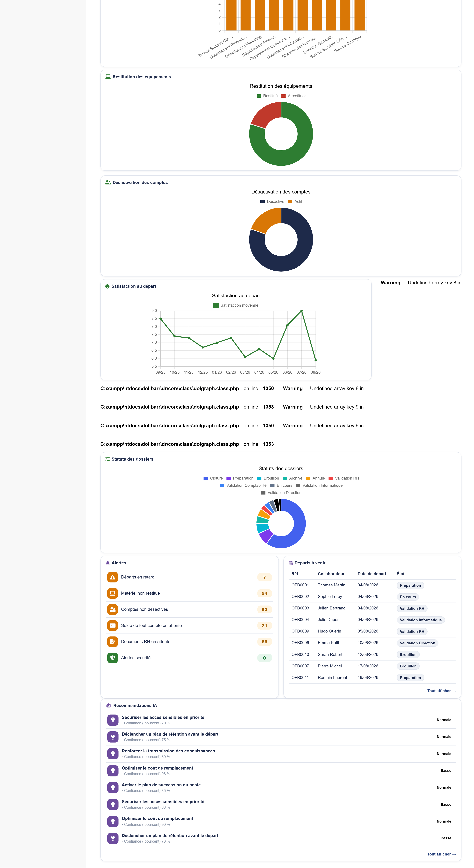Toggle the À restituer legend series
The width and height of the screenshot is (474, 868).
pos(293,96)
